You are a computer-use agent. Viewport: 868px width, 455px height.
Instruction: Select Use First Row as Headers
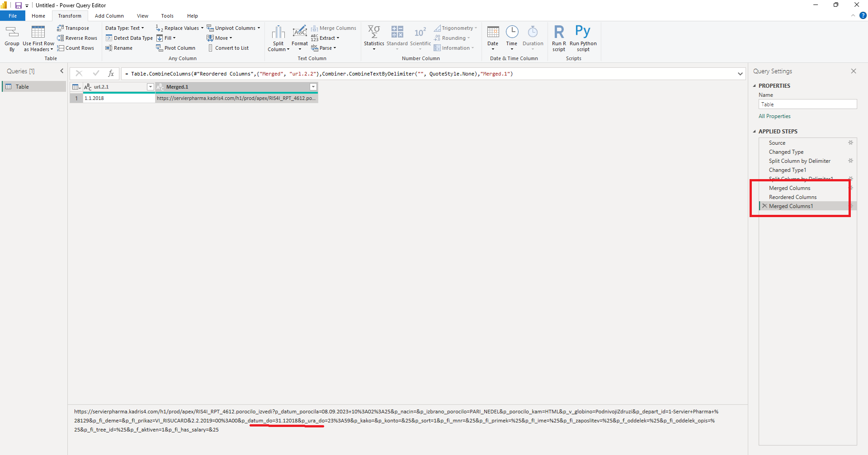(38, 38)
